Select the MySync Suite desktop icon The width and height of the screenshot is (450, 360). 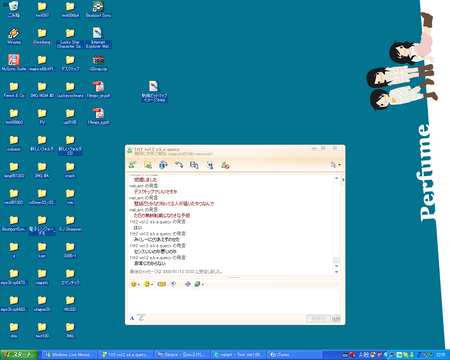pos(14,63)
